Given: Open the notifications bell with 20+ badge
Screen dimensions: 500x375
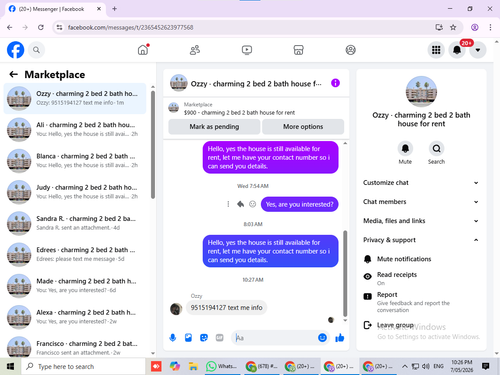Looking at the screenshot, I should pos(457,50).
